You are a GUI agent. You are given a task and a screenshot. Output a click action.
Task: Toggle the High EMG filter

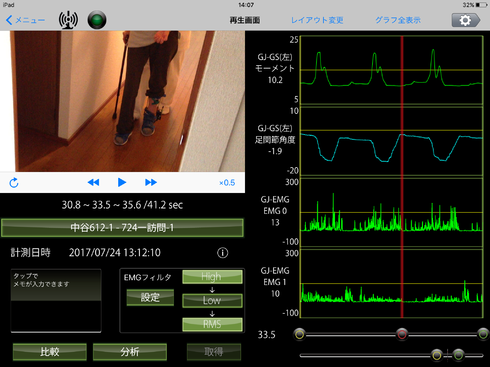(x=212, y=277)
